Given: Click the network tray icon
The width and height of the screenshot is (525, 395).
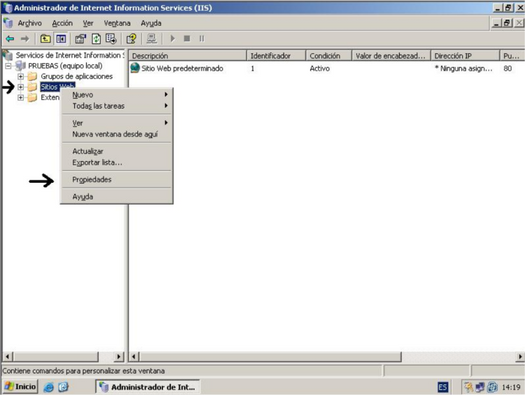Looking at the screenshot, I should click(x=480, y=387).
